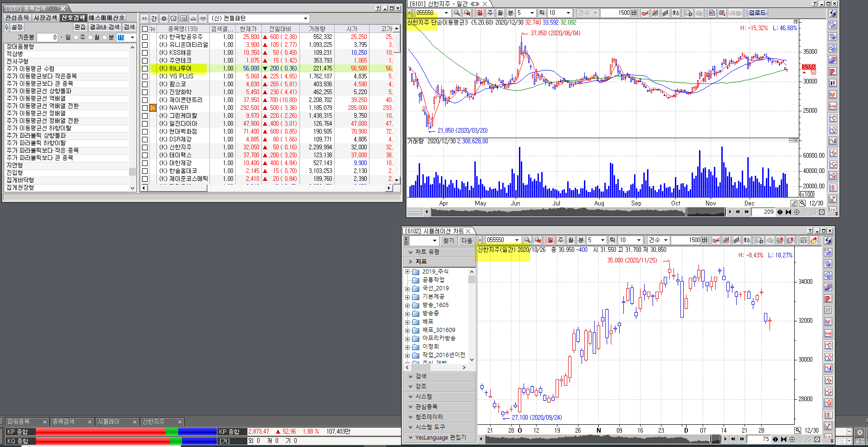Open the 관심종목 tab in stock search

17,18
